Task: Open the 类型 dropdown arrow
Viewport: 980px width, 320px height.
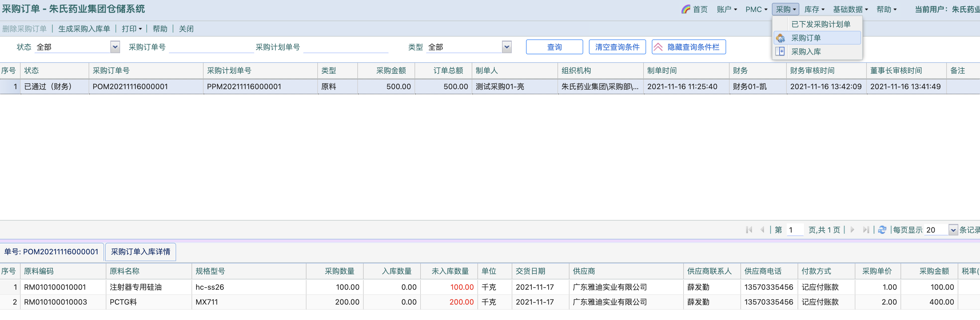Action: (506, 47)
